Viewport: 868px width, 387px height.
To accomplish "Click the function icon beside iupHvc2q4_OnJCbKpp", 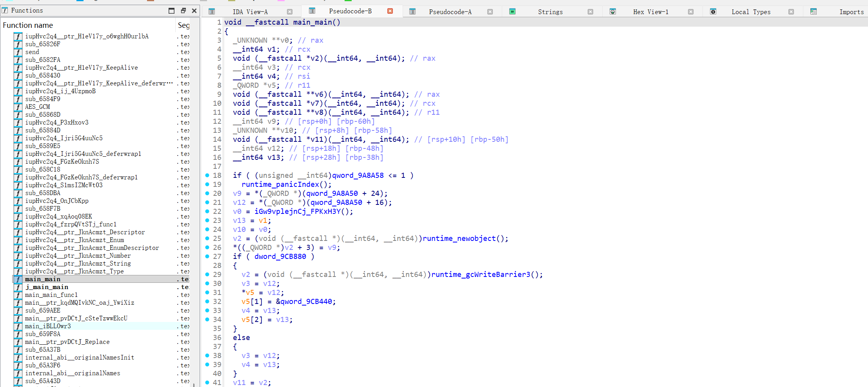I will click(18, 201).
